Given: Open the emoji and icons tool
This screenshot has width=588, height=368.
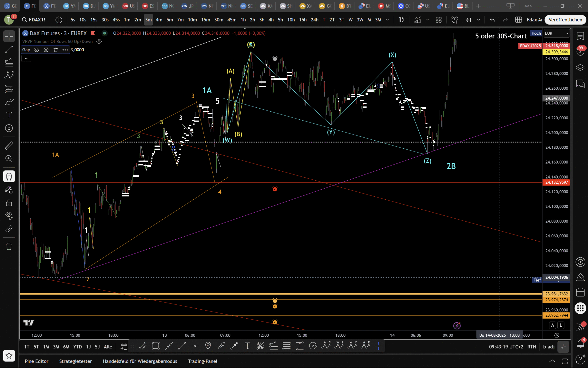Looking at the screenshot, I should coord(9,128).
